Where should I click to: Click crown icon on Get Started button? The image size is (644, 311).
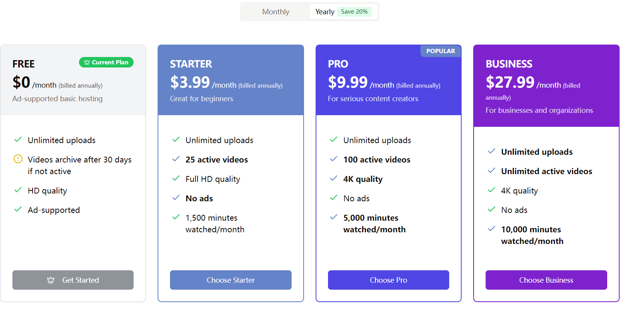click(51, 280)
